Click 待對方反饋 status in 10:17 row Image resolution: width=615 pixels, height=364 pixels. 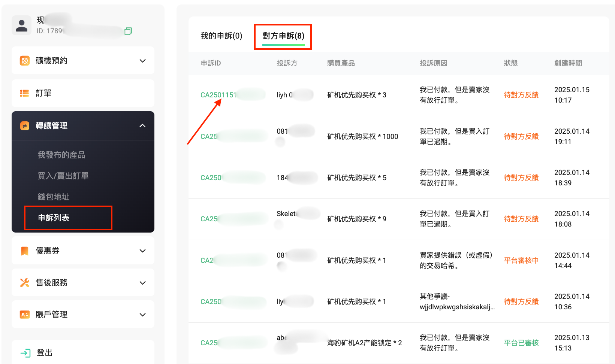pyautogui.click(x=521, y=95)
